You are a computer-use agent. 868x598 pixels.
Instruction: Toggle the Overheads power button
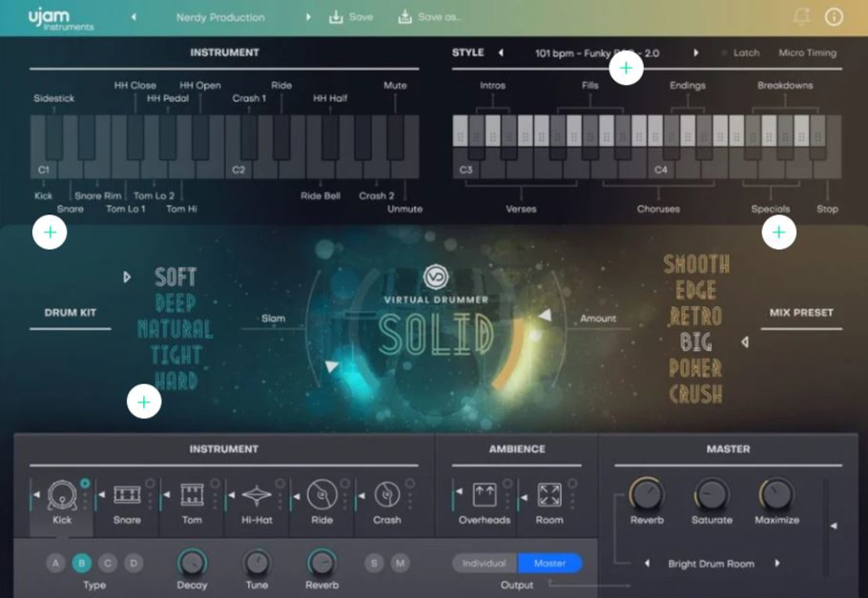[x=507, y=483]
